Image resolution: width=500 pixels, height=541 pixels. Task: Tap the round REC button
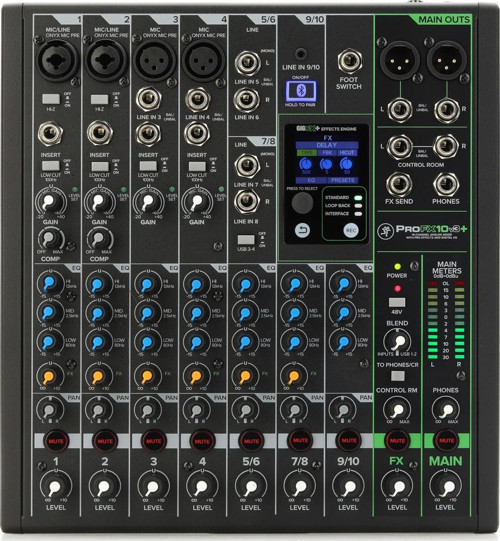[x=351, y=230]
